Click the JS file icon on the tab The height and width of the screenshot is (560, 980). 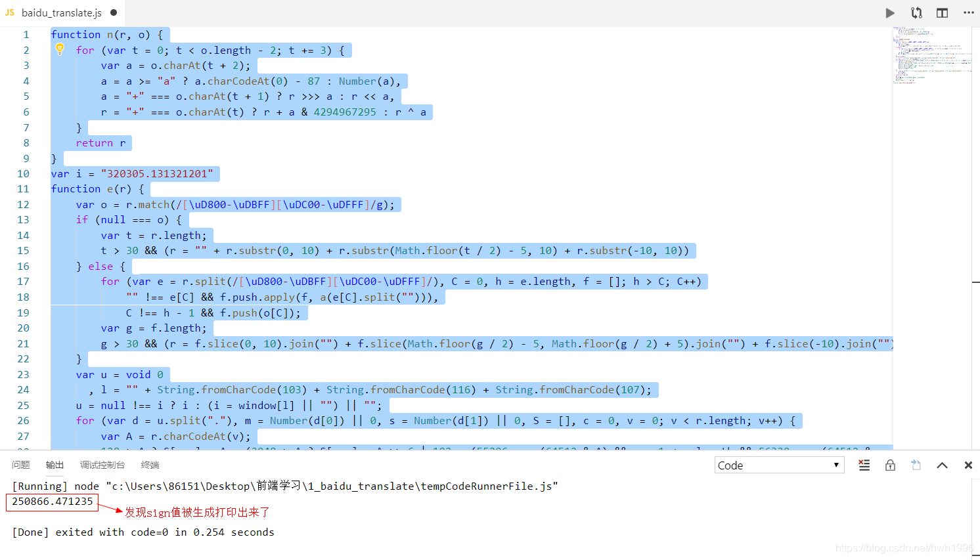(10, 12)
